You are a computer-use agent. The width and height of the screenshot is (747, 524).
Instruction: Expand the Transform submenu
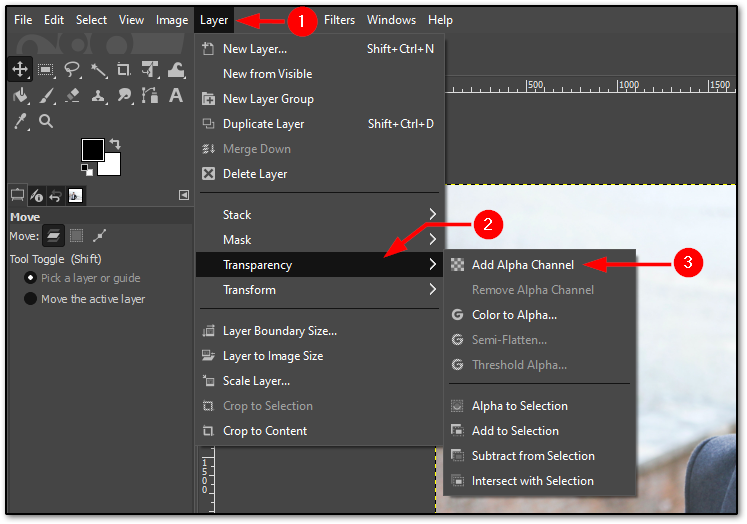319,290
